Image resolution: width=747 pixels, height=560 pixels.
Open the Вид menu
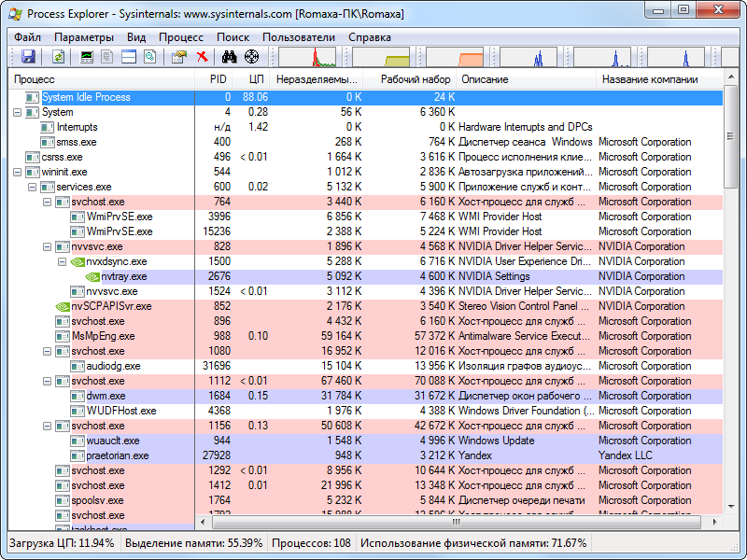[136, 37]
